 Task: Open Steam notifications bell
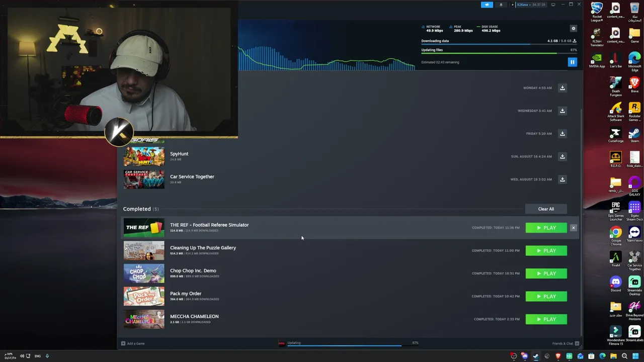501,5
